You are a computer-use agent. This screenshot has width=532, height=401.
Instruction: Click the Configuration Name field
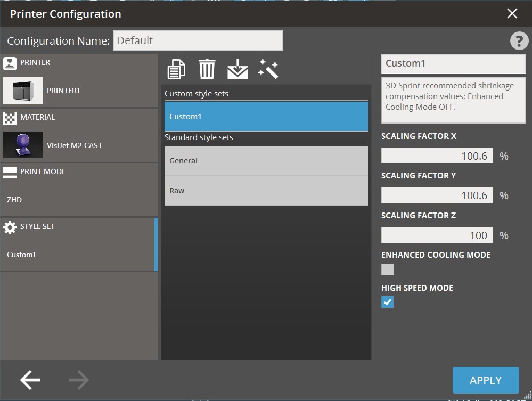[x=198, y=41]
